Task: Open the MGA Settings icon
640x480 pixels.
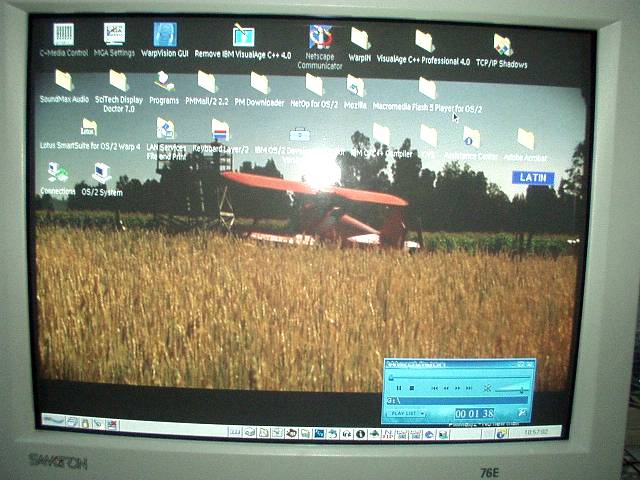Action: (114, 34)
